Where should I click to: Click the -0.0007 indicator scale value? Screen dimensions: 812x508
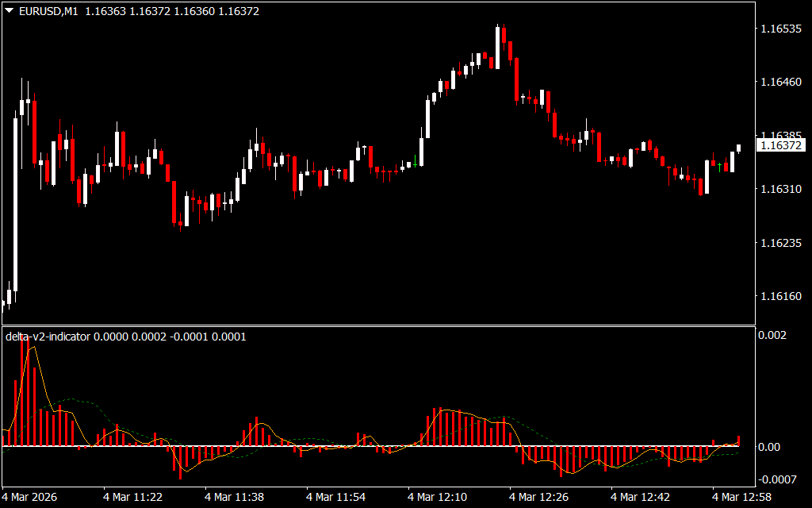778,479
